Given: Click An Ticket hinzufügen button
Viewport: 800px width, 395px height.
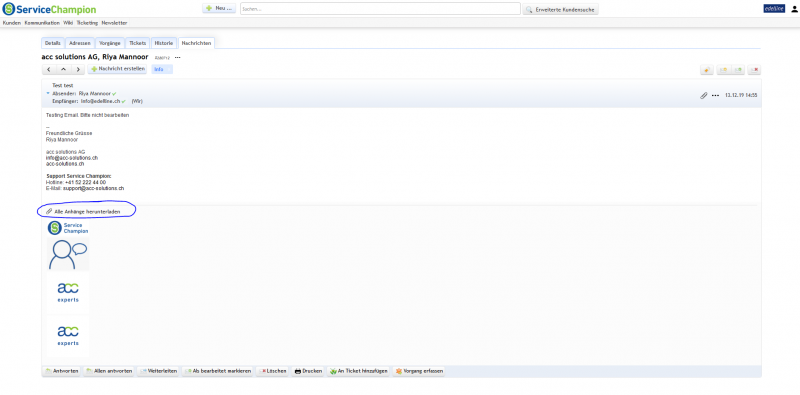Looking at the screenshot, I should 359,371.
